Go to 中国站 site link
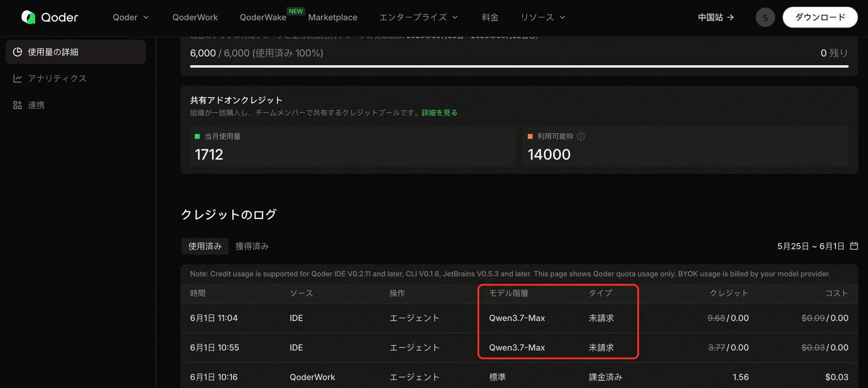The width and height of the screenshot is (868, 388). pos(716,17)
